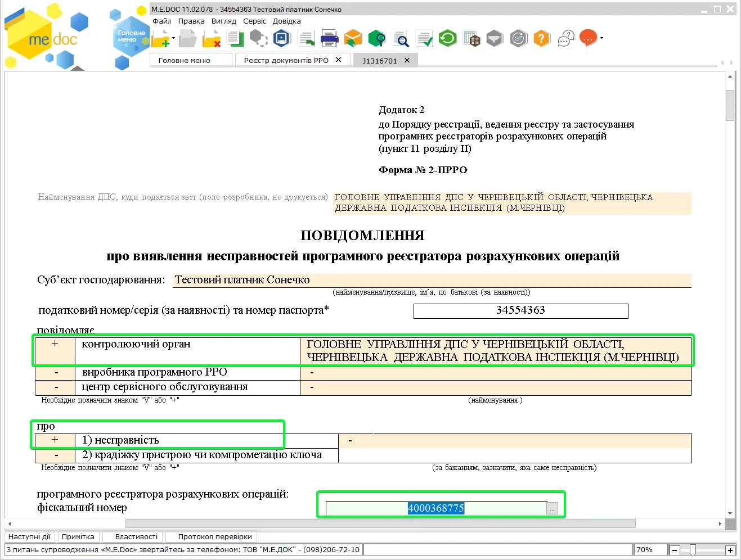Viewport: 741px width, 560px height.
Task: Click the speech bubbles question icon
Action: pyautogui.click(x=565, y=39)
